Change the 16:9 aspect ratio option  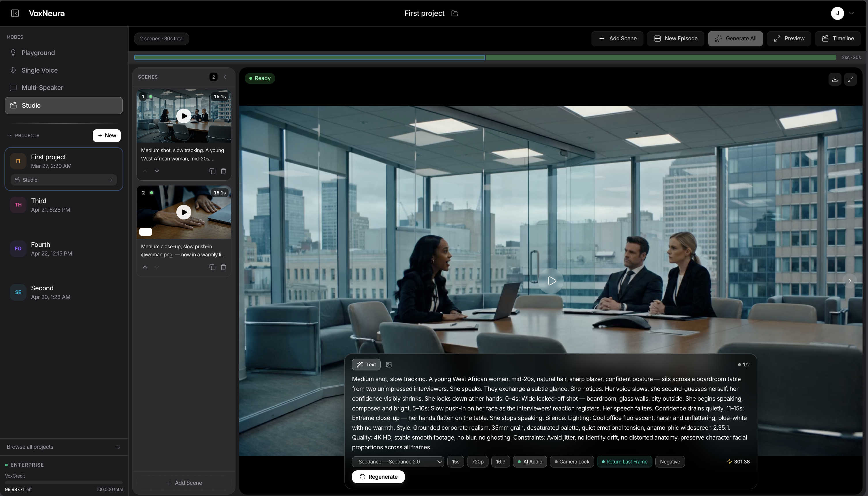[x=501, y=462]
